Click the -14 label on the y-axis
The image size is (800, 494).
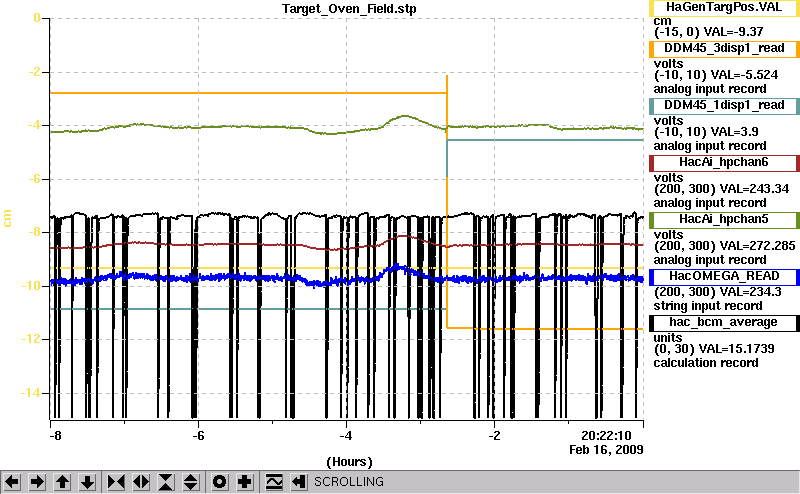31,393
